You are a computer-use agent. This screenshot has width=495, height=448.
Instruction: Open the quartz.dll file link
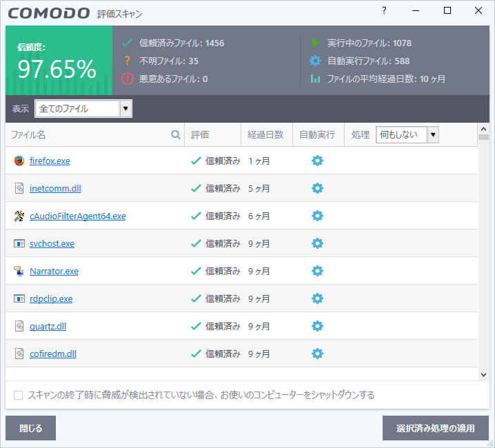48,326
